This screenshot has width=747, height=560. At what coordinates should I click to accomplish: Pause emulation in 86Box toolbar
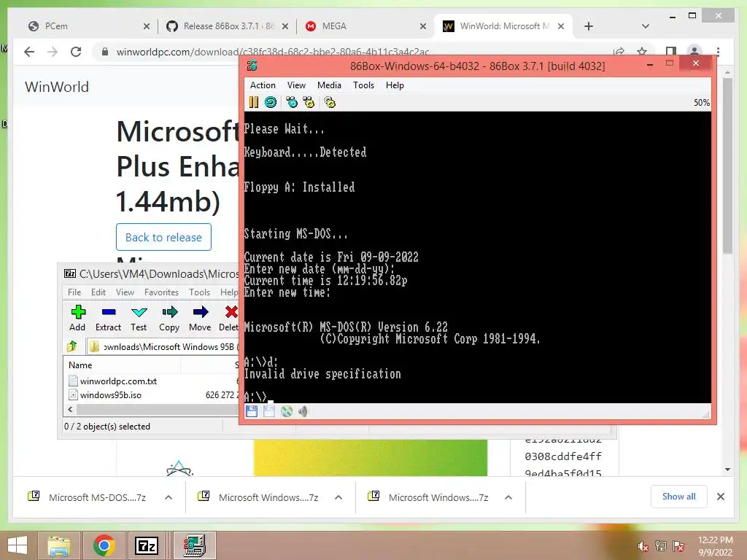253,102
